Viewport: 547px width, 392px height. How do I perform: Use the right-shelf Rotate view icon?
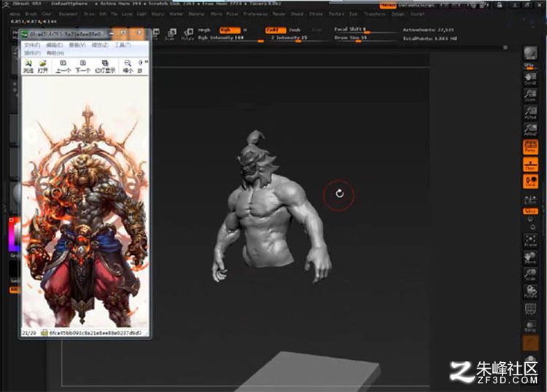530,291
